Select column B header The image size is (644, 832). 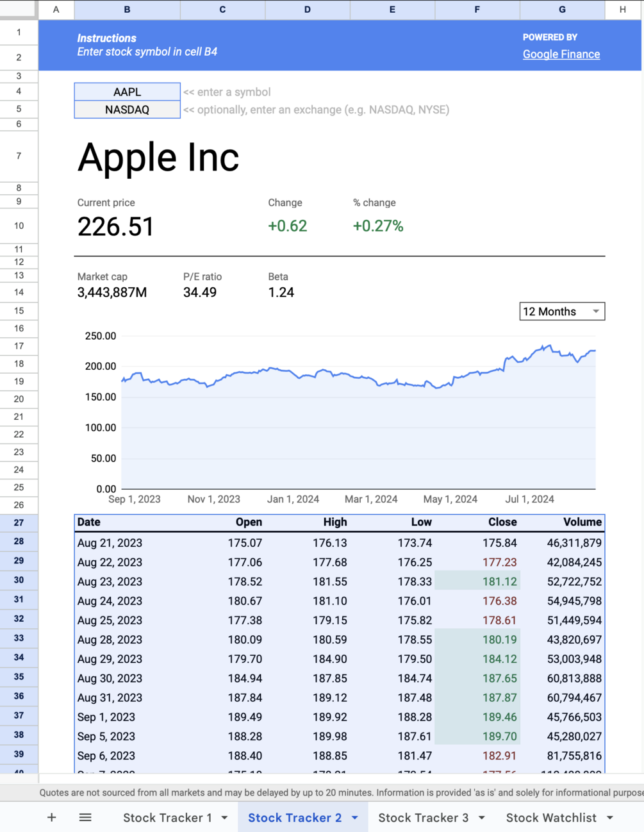(x=127, y=10)
